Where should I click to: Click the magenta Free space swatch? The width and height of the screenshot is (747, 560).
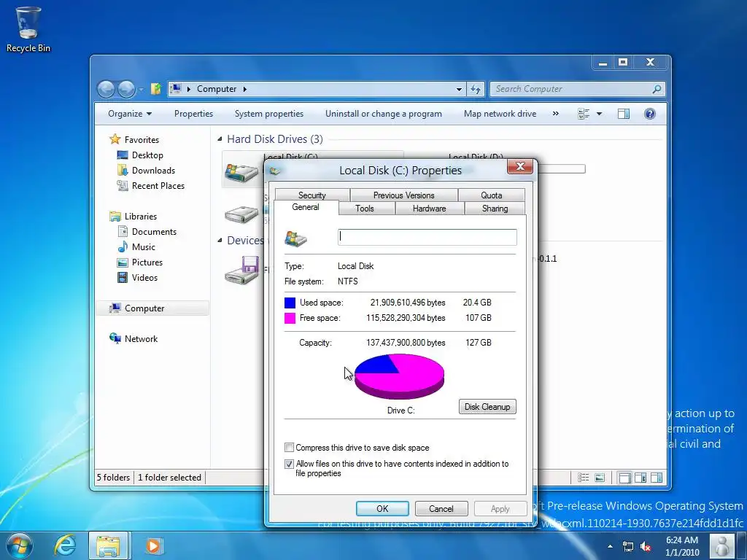[290, 318]
